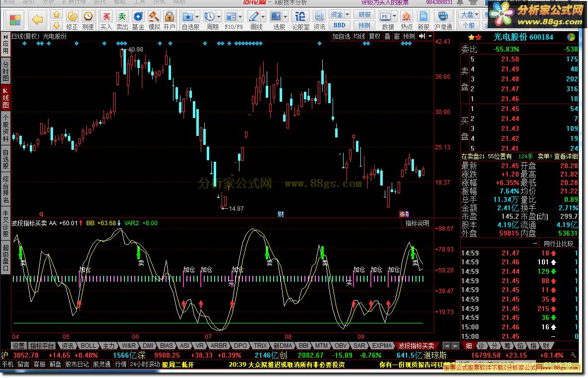Open the 沪港通 Shanghai-HK connect icon

coord(443,20)
